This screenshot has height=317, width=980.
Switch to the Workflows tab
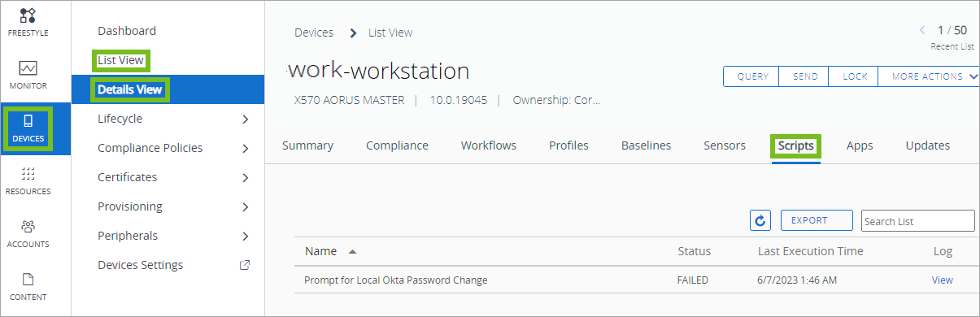[489, 145]
